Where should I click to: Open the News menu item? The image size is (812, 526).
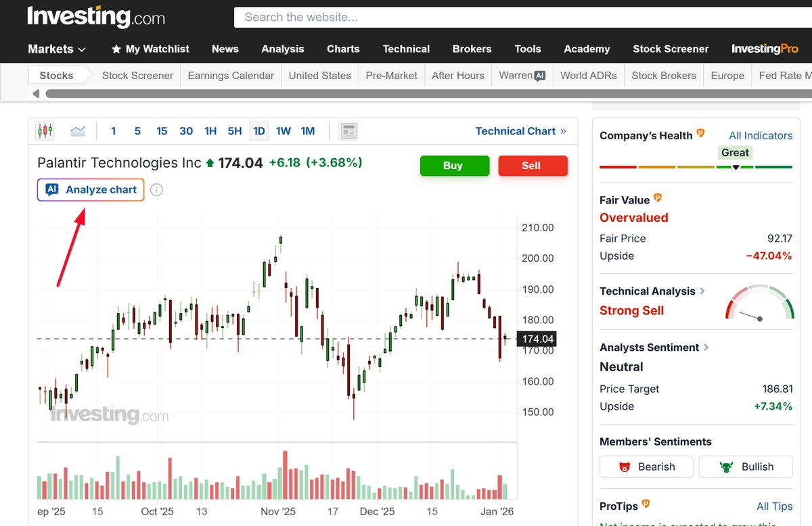(225, 49)
